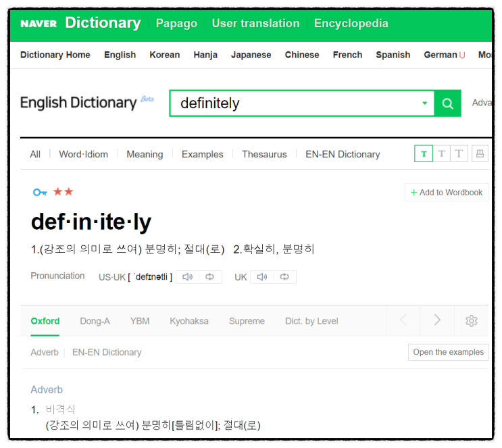Screen dimensions: 502x448
Task: Go to next dictionary sources arrow
Action: [437, 320]
